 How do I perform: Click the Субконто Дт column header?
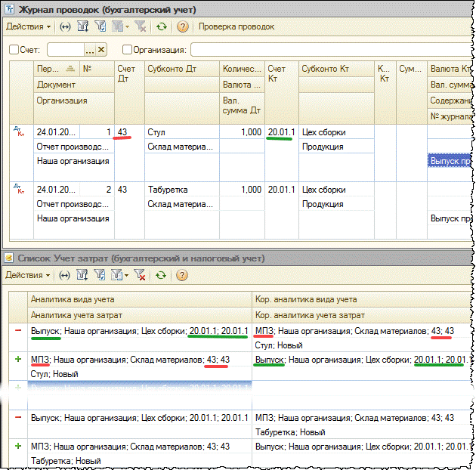(182, 69)
